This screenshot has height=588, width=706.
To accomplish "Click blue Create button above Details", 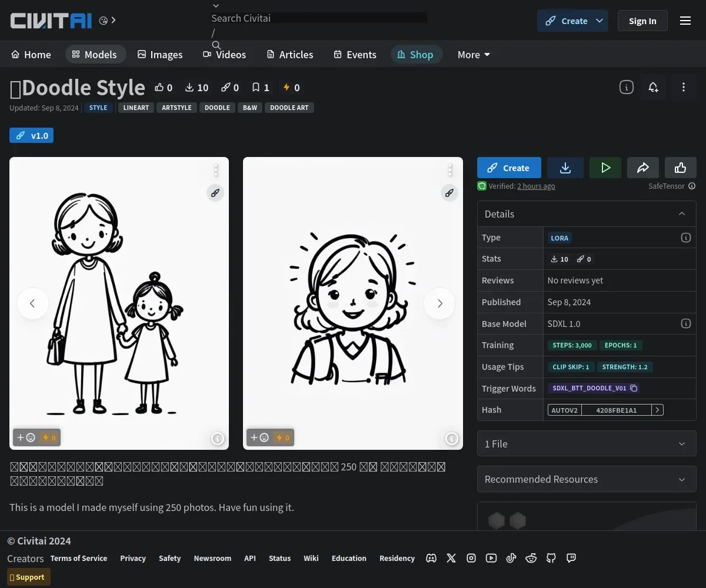I will click(509, 168).
